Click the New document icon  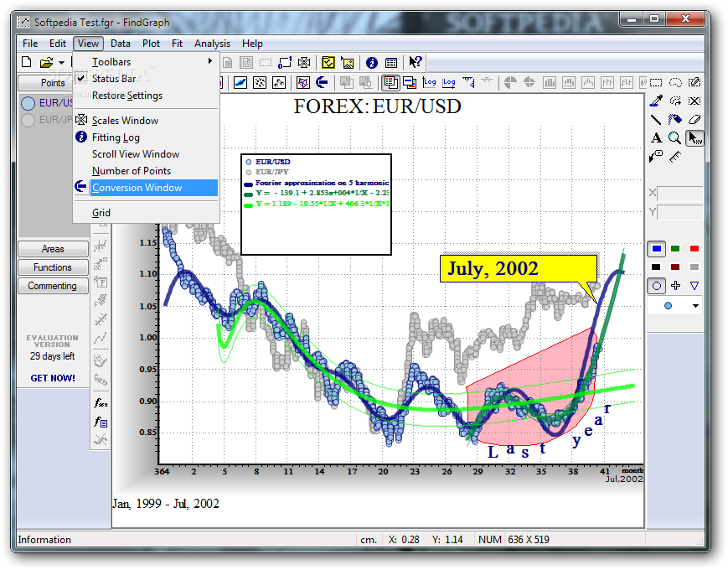27,62
